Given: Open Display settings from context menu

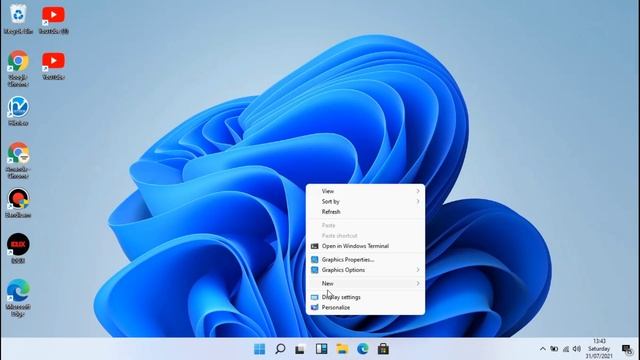Looking at the screenshot, I should [365, 297].
